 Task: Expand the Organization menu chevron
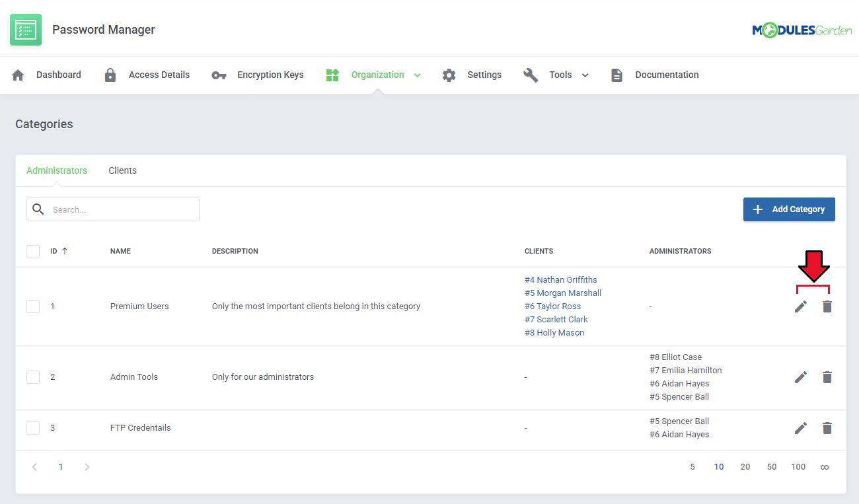click(x=417, y=75)
